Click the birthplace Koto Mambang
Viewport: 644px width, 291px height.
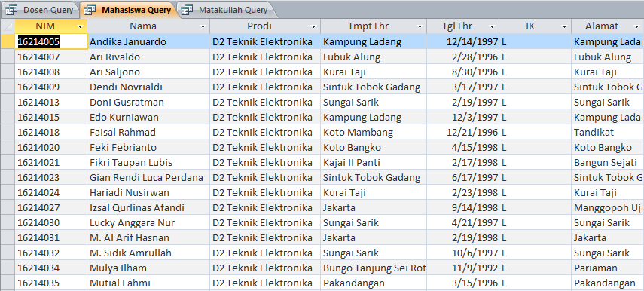pyautogui.click(x=358, y=133)
